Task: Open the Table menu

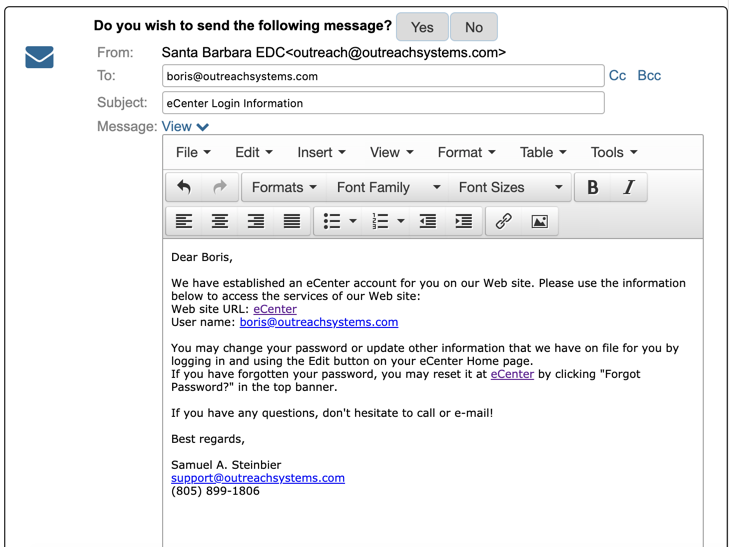Action: tap(543, 152)
